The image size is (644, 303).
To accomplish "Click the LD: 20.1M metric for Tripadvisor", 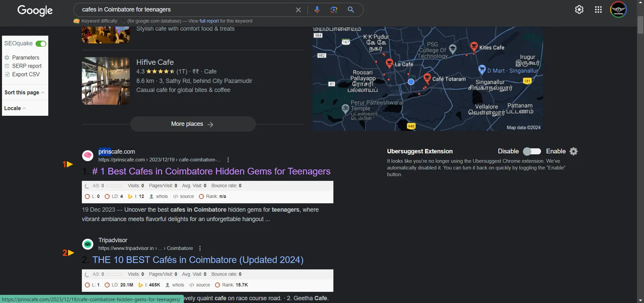I will click(x=119, y=285).
